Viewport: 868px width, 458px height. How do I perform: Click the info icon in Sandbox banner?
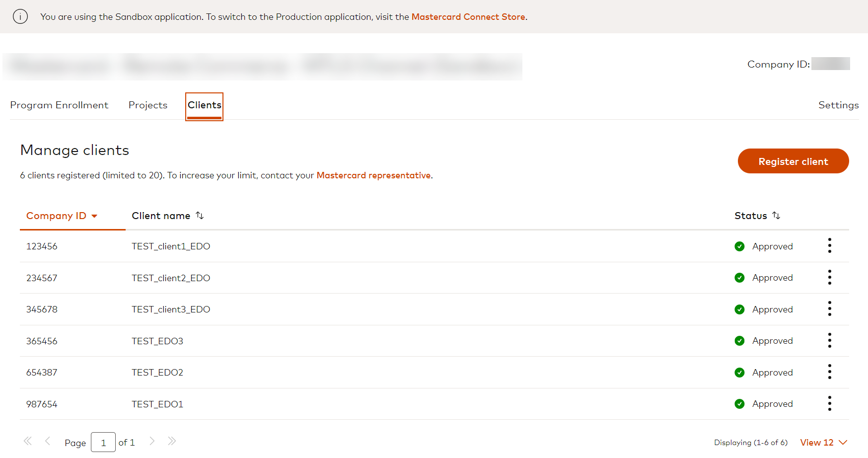pos(20,17)
